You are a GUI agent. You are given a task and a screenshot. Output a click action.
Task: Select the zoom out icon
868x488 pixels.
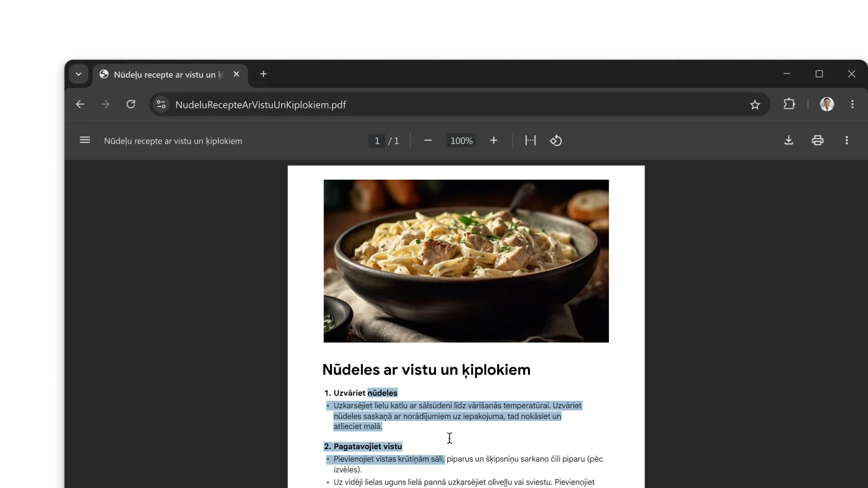[x=428, y=140]
